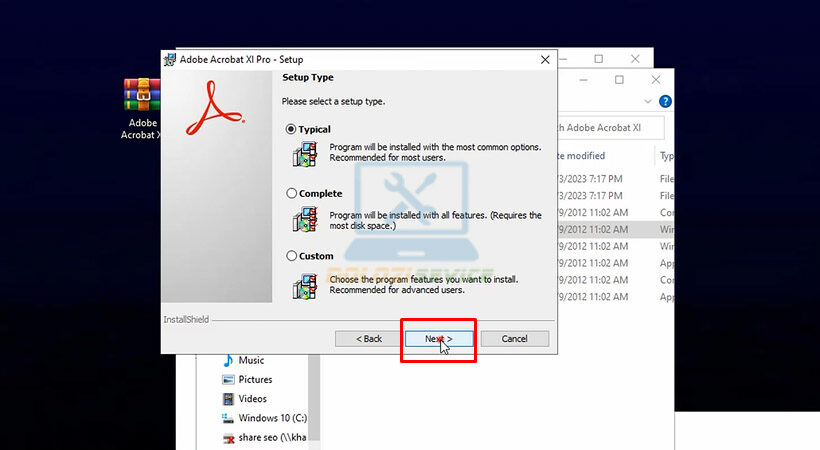Click the Adobe Acrobat logo in setup
The image size is (820, 450).
pos(210,108)
